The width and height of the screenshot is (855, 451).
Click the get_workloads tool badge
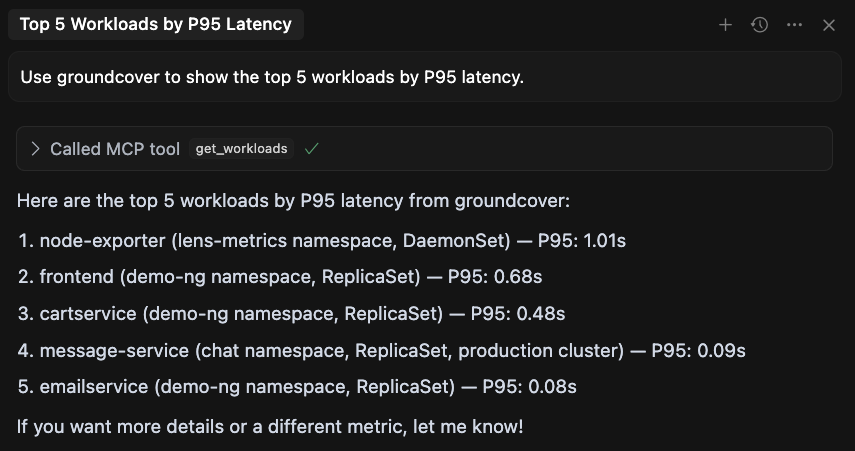(241, 149)
